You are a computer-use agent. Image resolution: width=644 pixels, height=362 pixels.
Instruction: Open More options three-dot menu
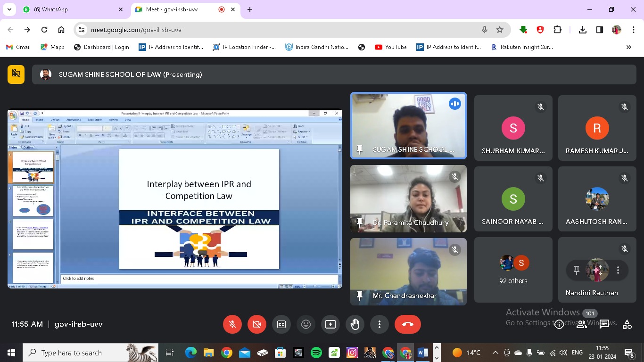(380, 324)
